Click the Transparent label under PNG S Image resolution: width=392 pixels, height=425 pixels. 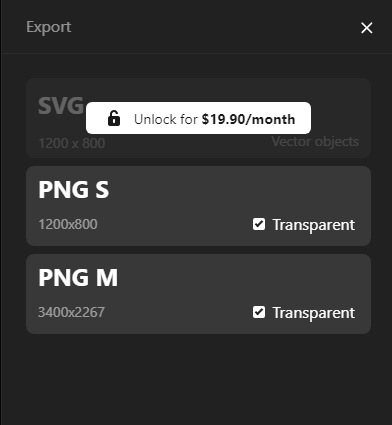point(314,225)
